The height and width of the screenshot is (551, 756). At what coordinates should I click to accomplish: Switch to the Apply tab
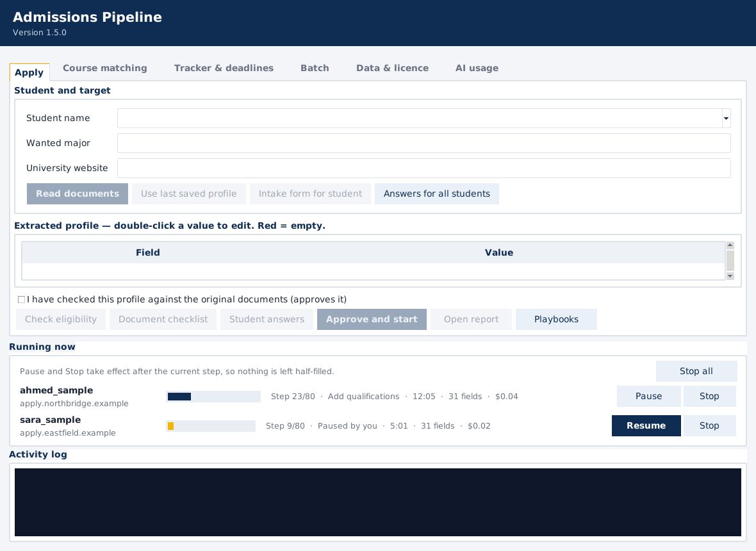point(29,72)
